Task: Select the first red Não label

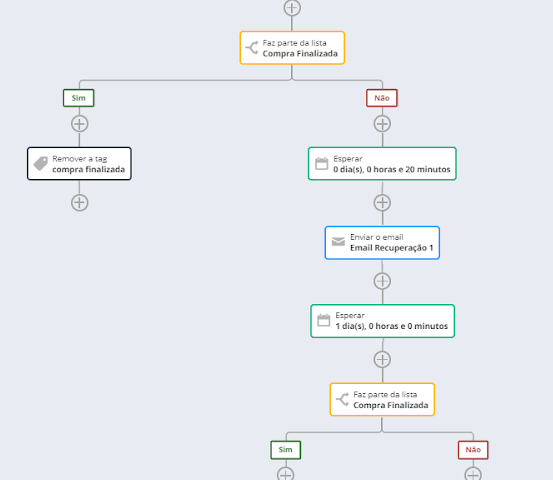Action: point(382,98)
